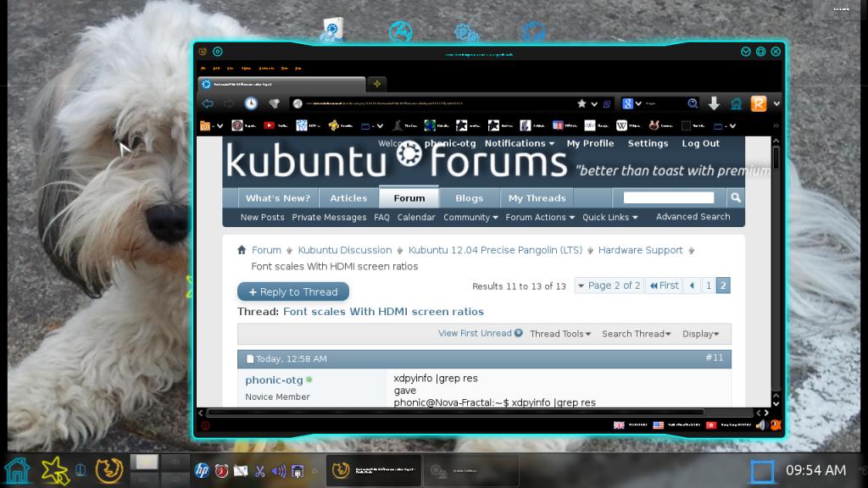Click the volume speaker icon in system tray
868x488 pixels.
pyautogui.click(x=279, y=471)
